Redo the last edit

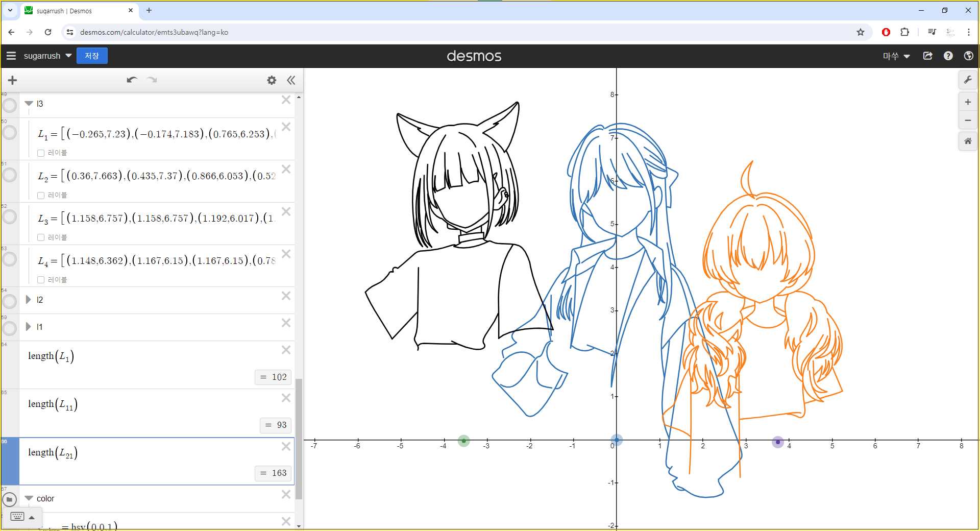152,80
